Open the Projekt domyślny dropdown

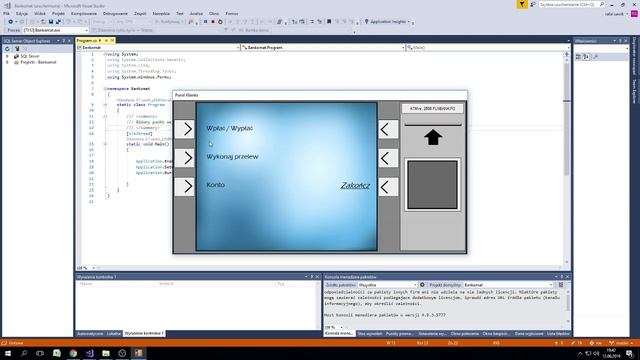point(508,285)
